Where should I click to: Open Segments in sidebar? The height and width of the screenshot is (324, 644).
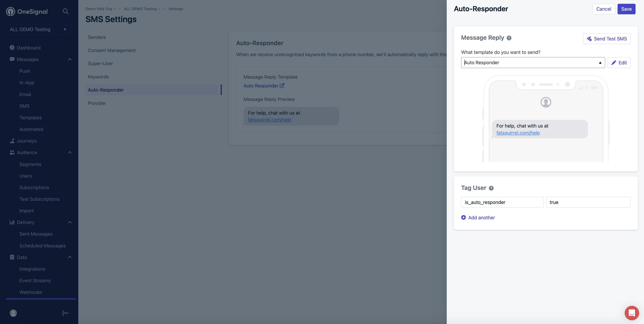(30, 164)
